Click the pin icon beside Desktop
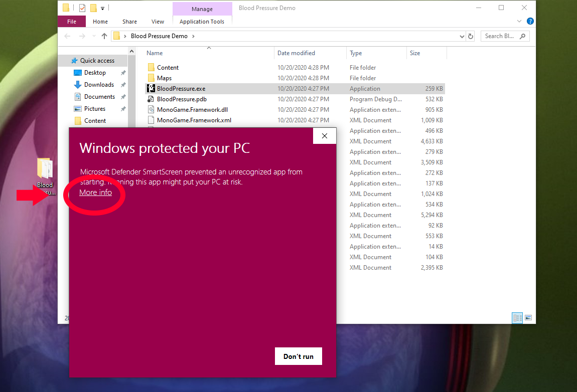577x392 pixels. (x=123, y=73)
